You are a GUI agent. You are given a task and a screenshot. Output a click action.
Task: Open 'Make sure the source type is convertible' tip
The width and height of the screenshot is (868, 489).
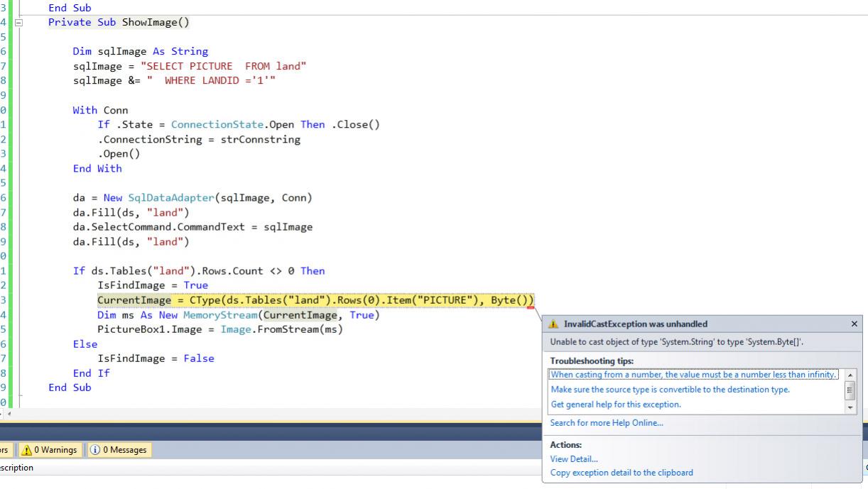[x=670, y=390]
